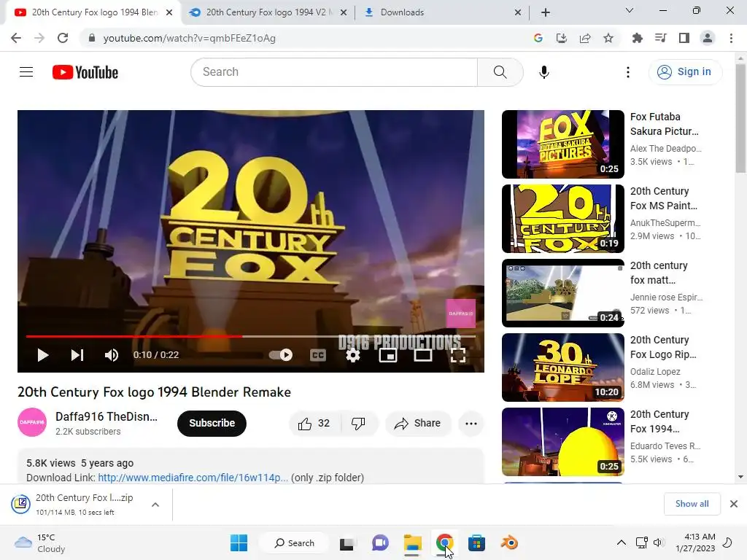747x560 pixels.
Task: Reload the page
Action: (63, 38)
